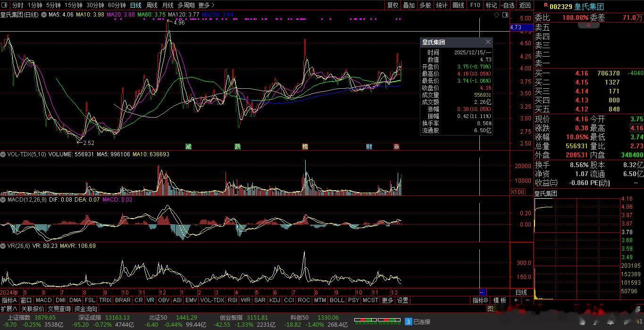Click the 返回 back button
This screenshot has height=330, width=644.
click(x=525, y=5)
